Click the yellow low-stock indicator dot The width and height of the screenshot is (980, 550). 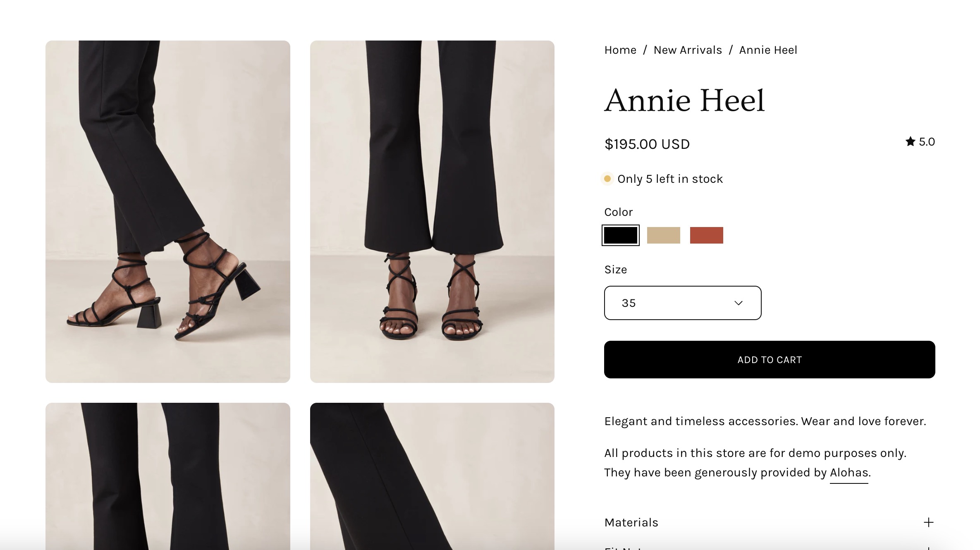pyautogui.click(x=607, y=179)
